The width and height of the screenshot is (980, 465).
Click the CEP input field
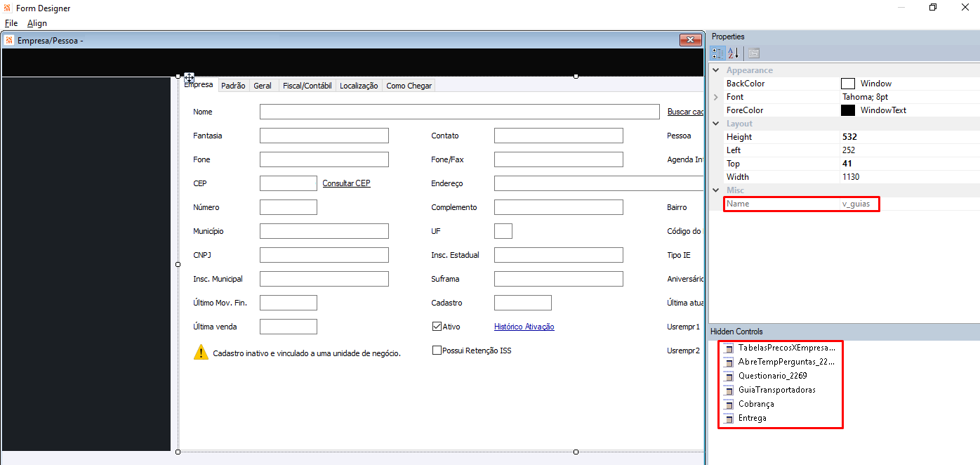pos(289,183)
